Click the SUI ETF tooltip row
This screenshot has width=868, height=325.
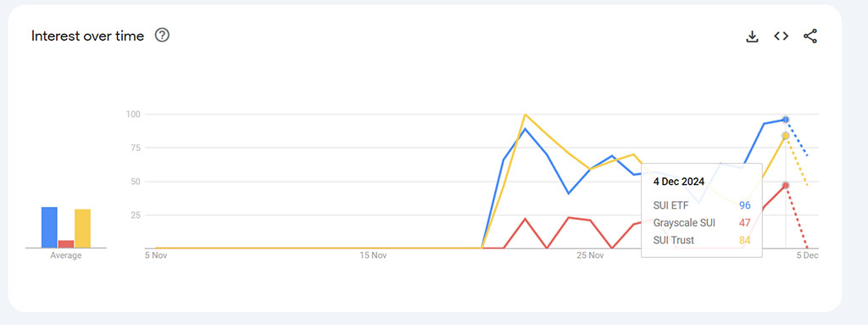701,205
